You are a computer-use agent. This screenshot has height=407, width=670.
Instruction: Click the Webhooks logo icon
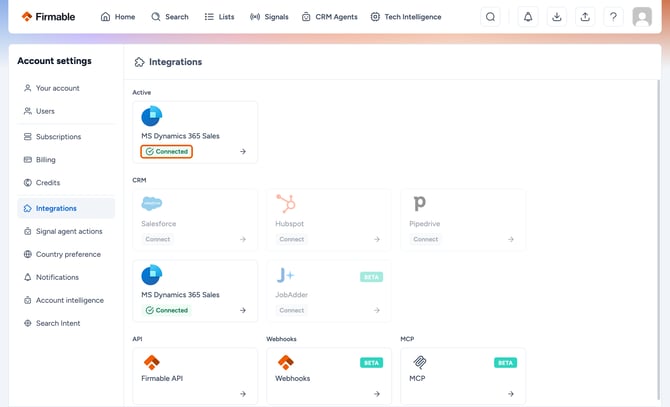(x=286, y=363)
